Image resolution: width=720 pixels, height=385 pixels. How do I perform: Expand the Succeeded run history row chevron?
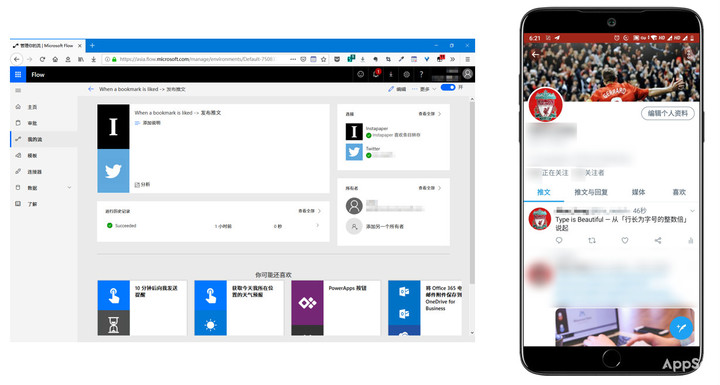point(318,226)
